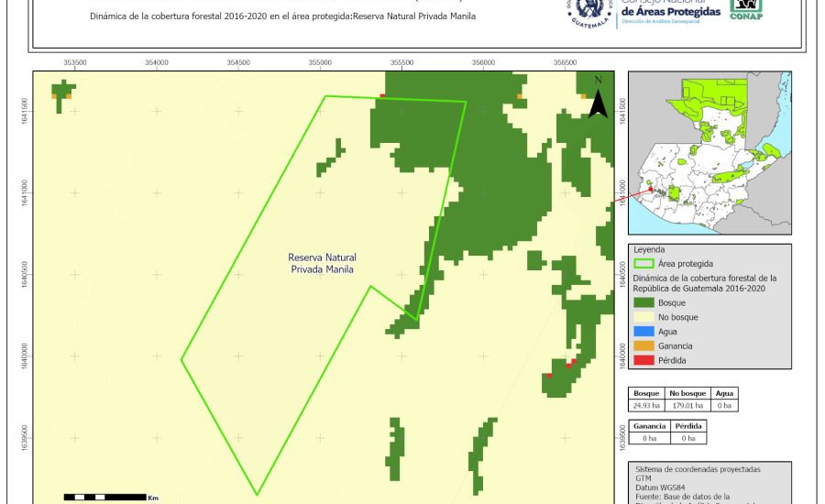Click the north arrow compass symbol
This screenshot has width=825, height=504.
(598, 99)
